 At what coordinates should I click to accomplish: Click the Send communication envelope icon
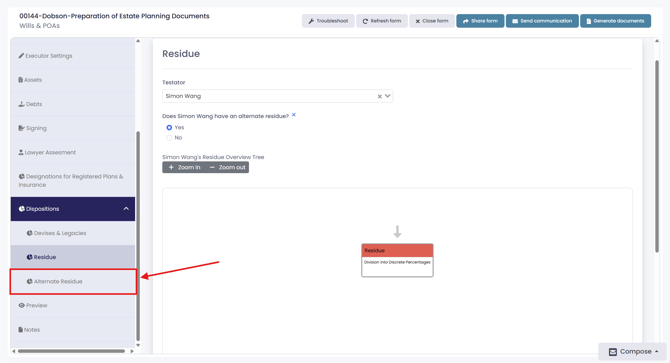click(x=515, y=21)
